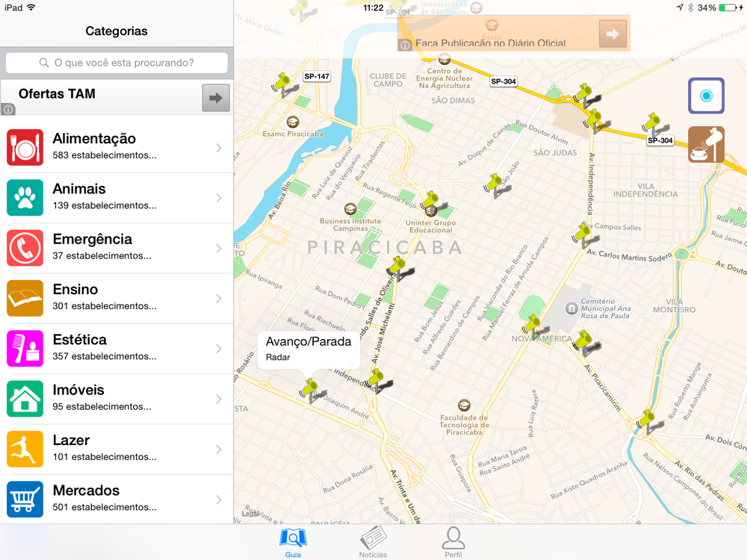Expand the Mercados row chevron
The height and width of the screenshot is (560, 747).
tap(219, 500)
